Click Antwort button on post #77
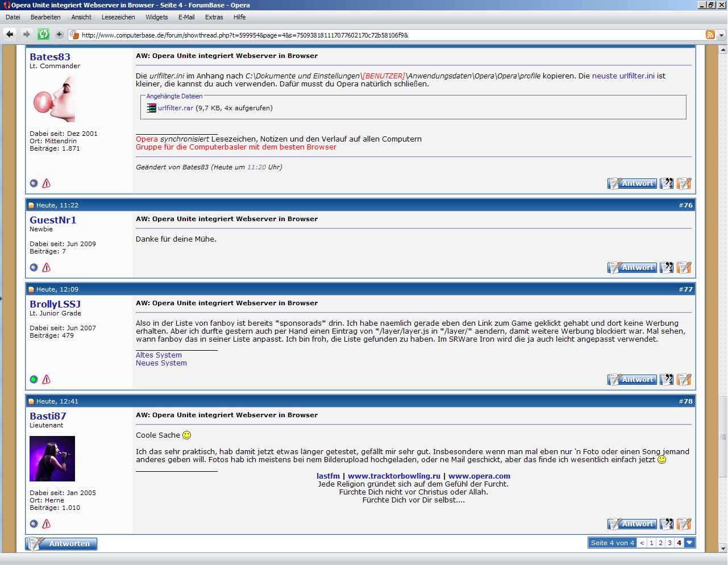This screenshot has width=728, height=565. (632, 380)
